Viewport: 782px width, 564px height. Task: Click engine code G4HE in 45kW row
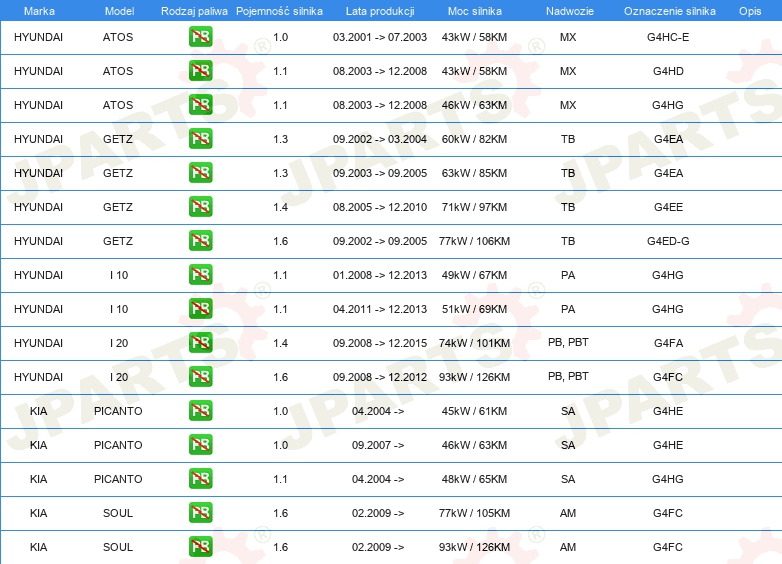[668, 411]
